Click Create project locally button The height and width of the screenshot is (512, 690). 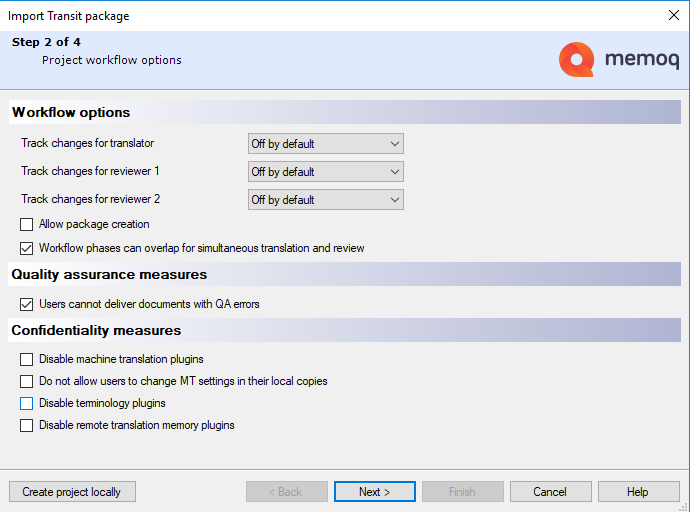pos(72,492)
